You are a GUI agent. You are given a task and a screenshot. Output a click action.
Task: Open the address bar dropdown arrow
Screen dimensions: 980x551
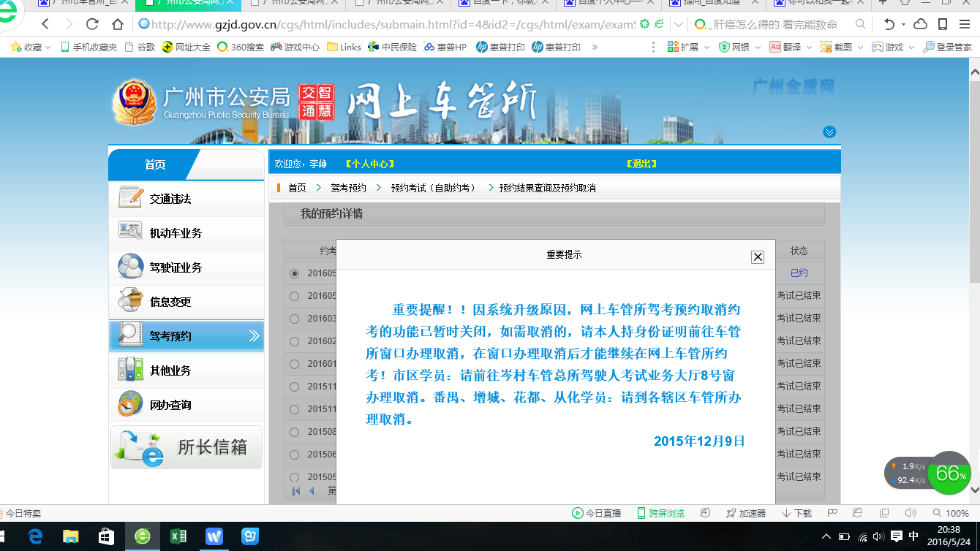(679, 24)
